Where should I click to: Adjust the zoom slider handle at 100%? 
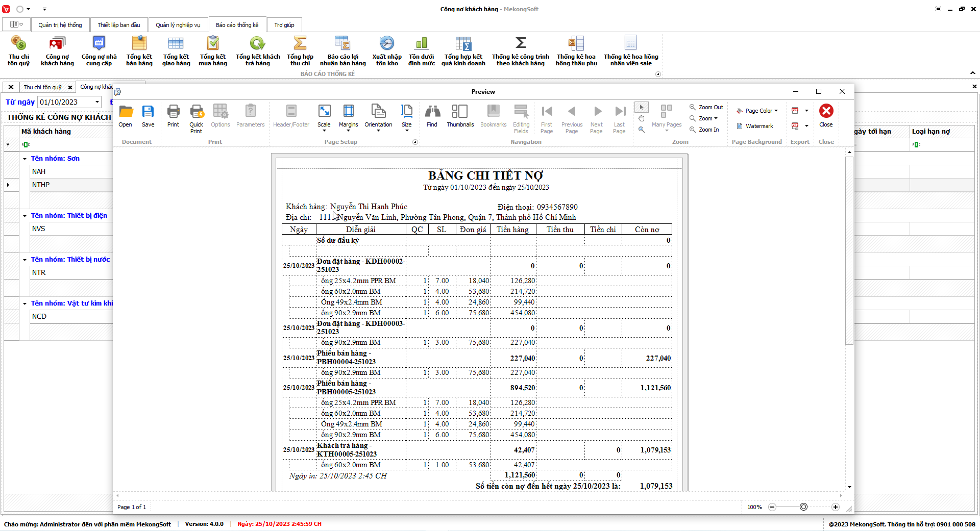pos(803,507)
